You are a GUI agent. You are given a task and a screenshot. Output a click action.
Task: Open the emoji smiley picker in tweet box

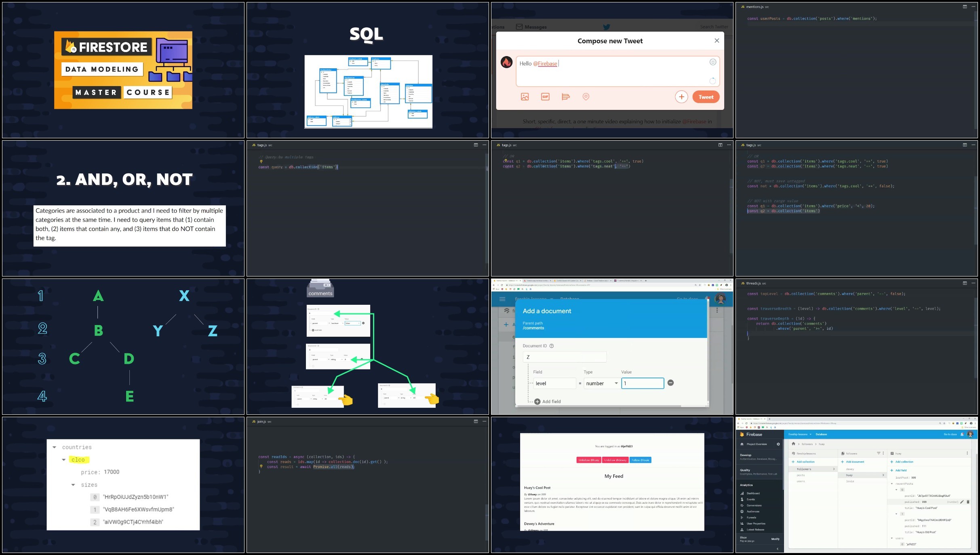tap(713, 62)
